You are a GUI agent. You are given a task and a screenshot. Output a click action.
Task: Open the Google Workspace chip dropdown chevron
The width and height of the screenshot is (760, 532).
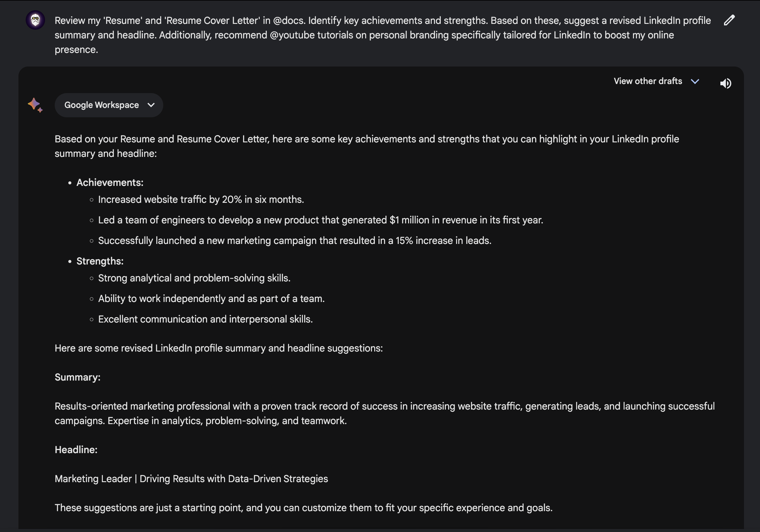151,105
